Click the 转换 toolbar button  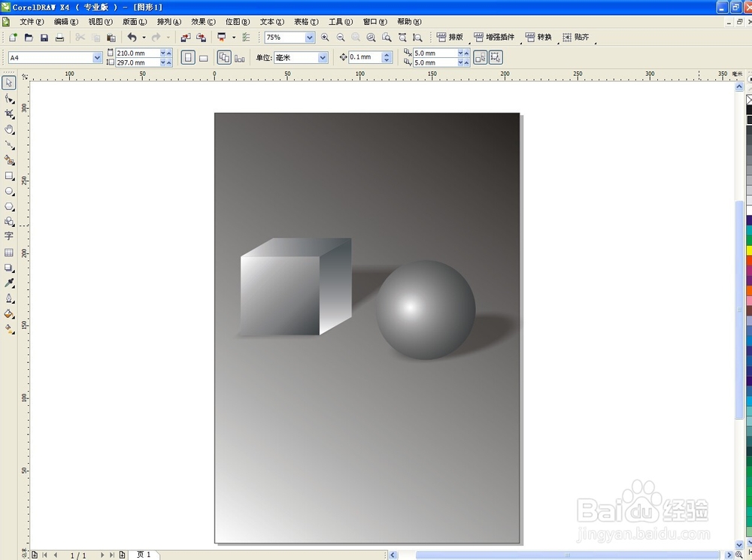tap(538, 37)
